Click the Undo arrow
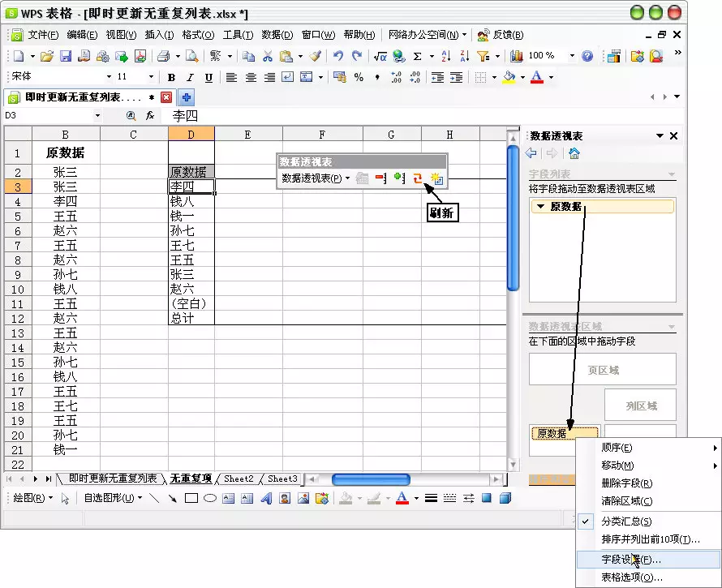This screenshot has width=722, height=588. pos(338,56)
